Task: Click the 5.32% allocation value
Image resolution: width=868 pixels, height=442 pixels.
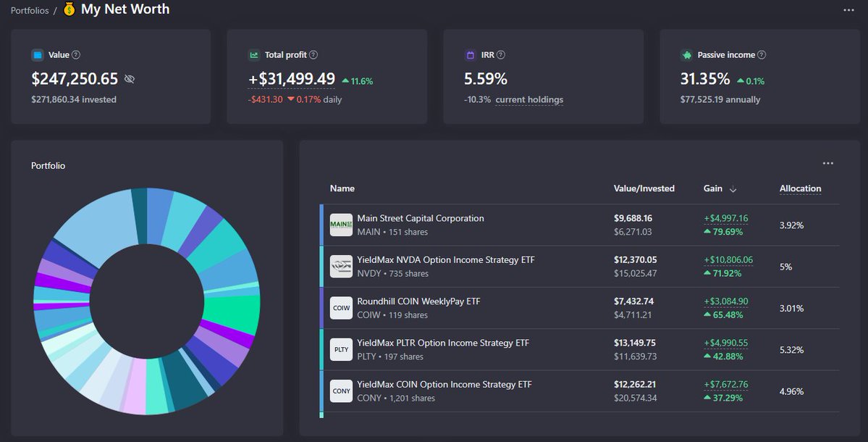Action: [791, 350]
